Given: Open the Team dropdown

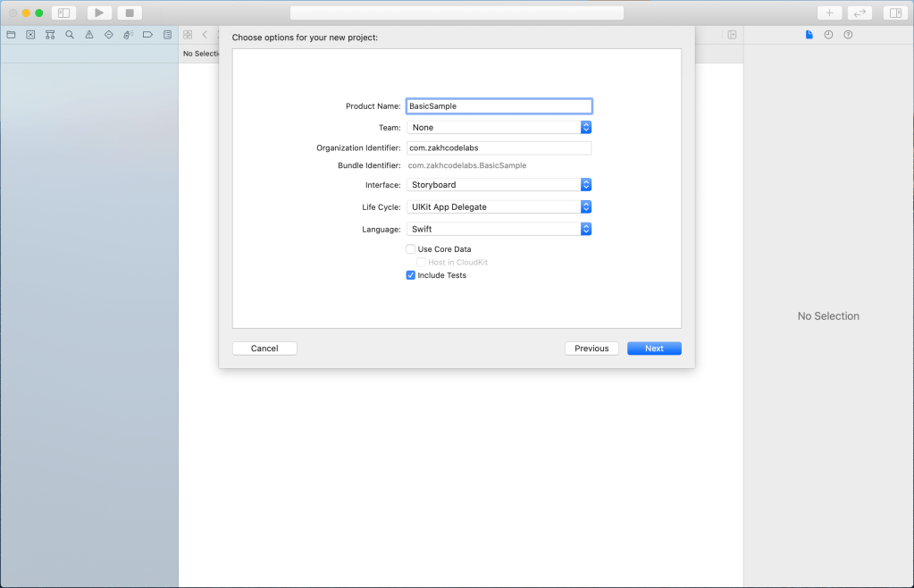Looking at the screenshot, I should 499,128.
